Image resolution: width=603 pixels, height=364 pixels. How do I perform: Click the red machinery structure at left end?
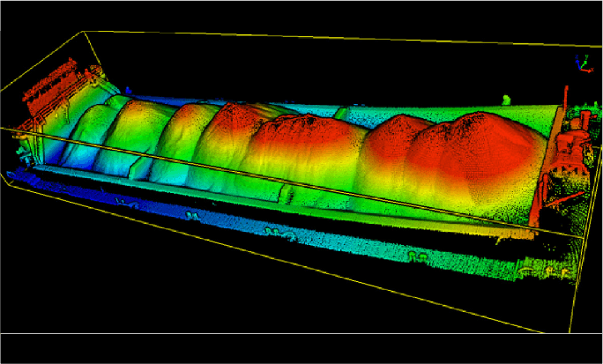pos(53,86)
